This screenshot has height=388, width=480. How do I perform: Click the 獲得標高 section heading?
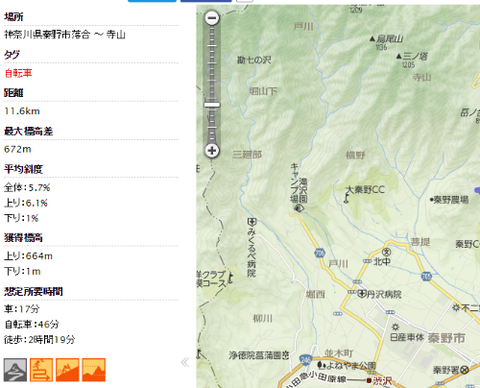click(x=23, y=238)
